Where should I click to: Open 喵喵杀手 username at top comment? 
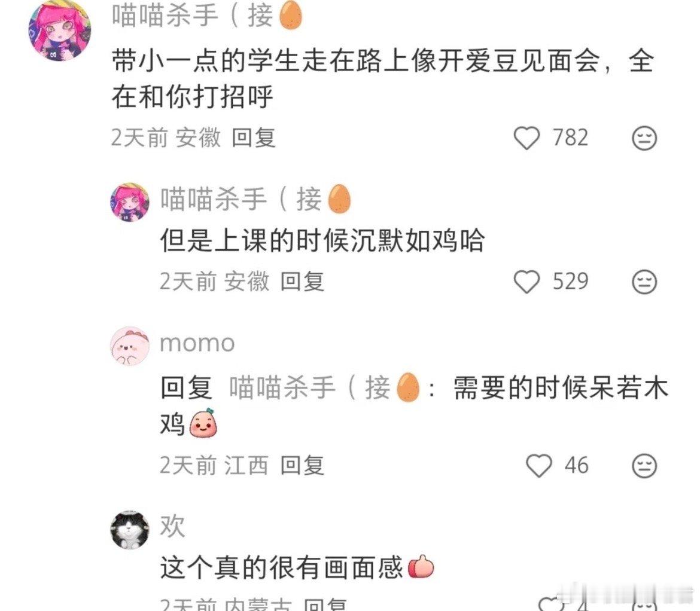point(207,16)
